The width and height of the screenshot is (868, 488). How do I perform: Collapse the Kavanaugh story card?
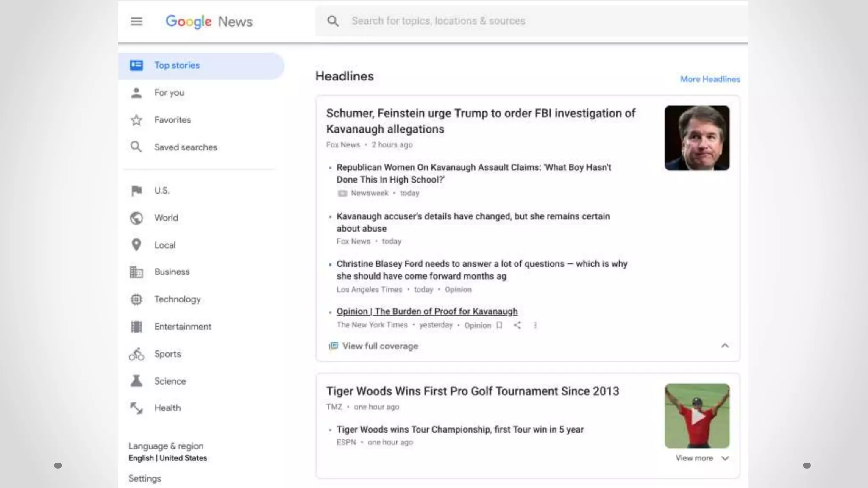pyautogui.click(x=725, y=346)
